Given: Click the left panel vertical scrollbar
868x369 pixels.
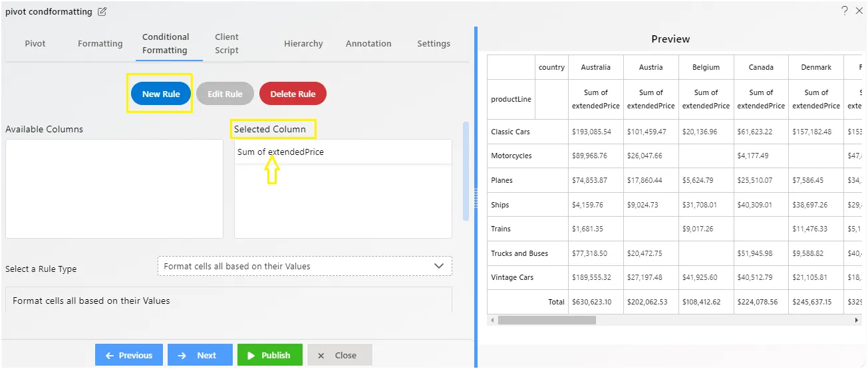Looking at the screenshot, I should coord(466,171).
